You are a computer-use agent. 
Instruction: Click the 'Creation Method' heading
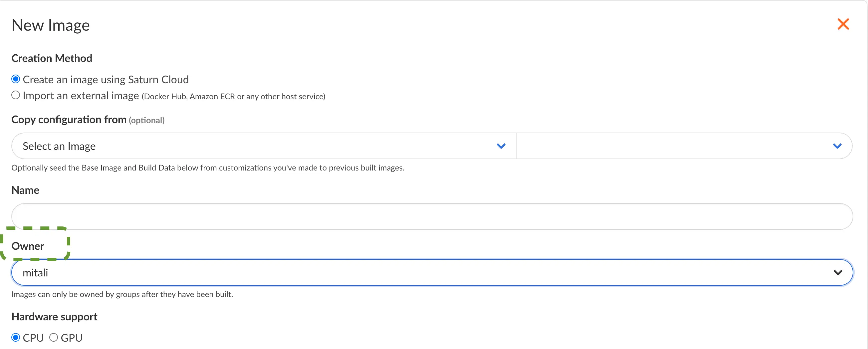(52, 58)
